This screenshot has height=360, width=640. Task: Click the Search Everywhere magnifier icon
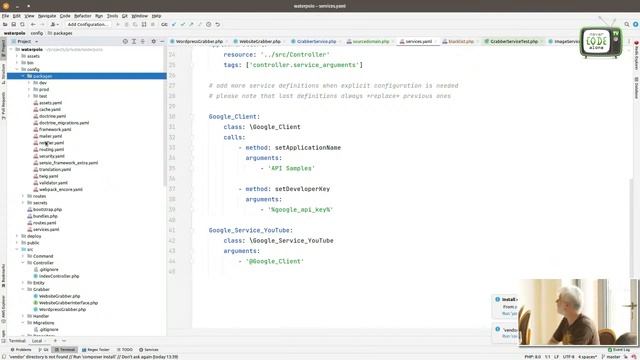click(627, 24)
